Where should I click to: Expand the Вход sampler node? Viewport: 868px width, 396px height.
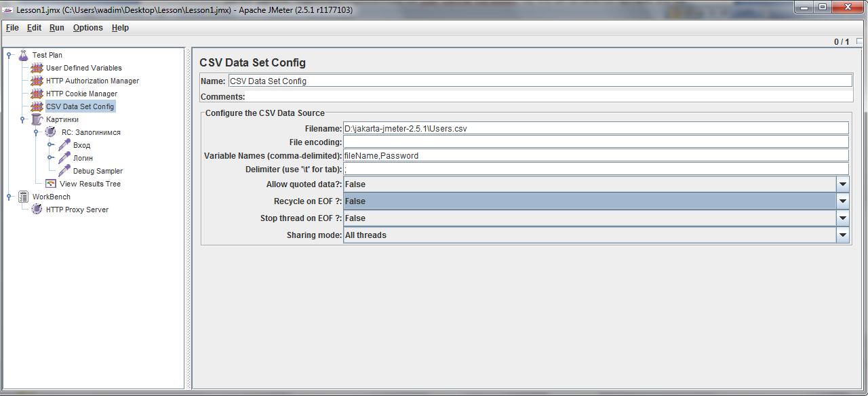tap(50, 145)
